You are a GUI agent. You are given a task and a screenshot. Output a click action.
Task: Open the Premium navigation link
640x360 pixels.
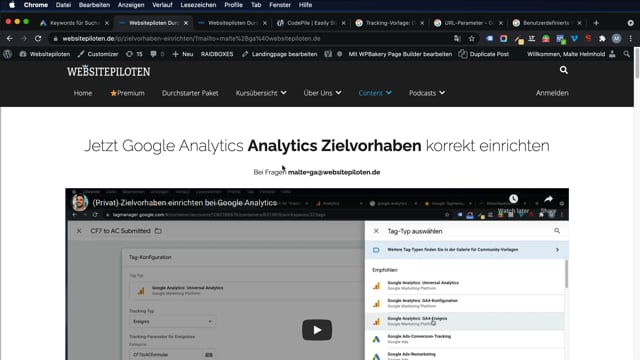[127, 93]
